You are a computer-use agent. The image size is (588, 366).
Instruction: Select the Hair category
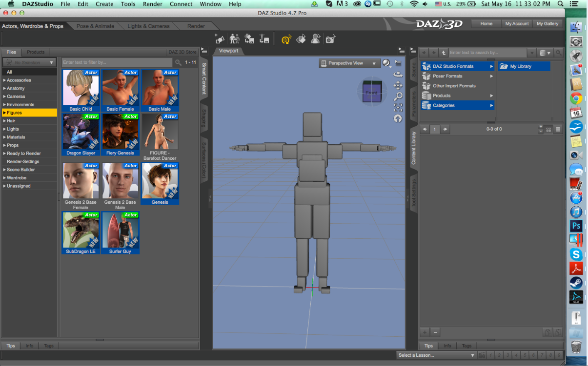(29, 121)
